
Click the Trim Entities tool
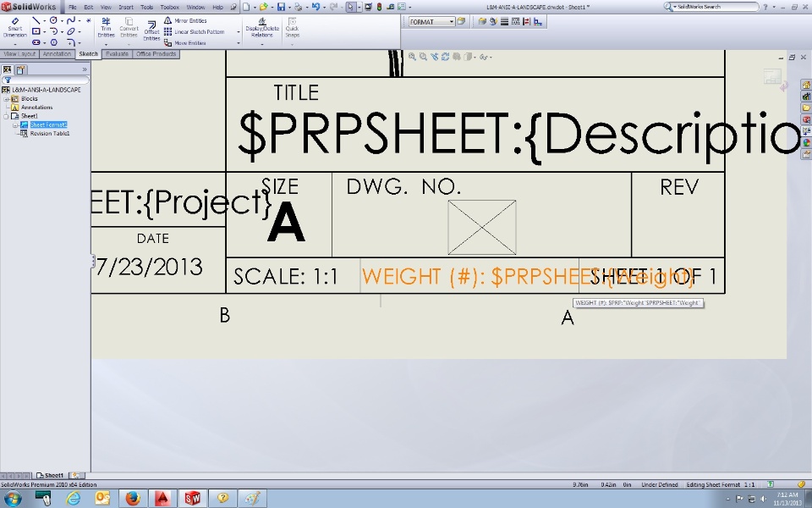(x=106, y=28)
